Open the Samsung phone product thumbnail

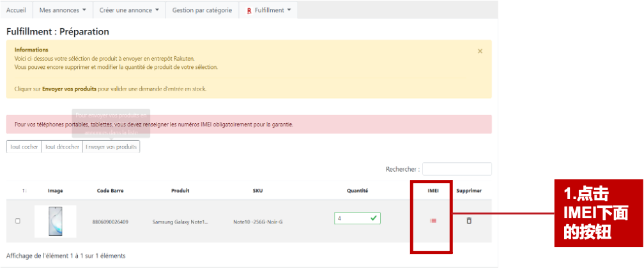(x=55, y=221)
